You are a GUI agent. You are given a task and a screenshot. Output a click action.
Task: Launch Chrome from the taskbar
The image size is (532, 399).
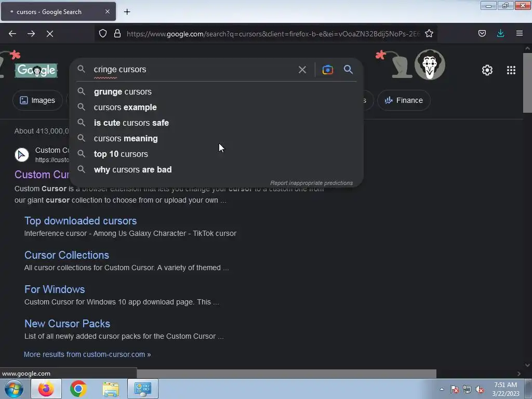78,389
